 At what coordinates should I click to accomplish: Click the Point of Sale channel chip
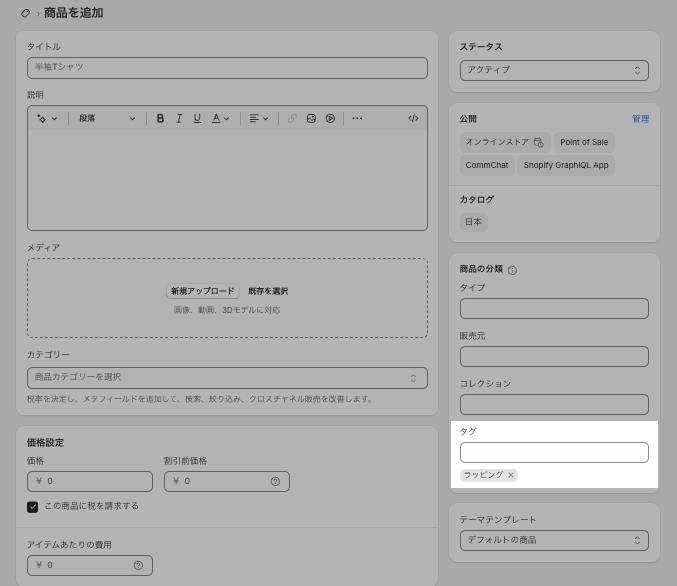tap(584, 142)
